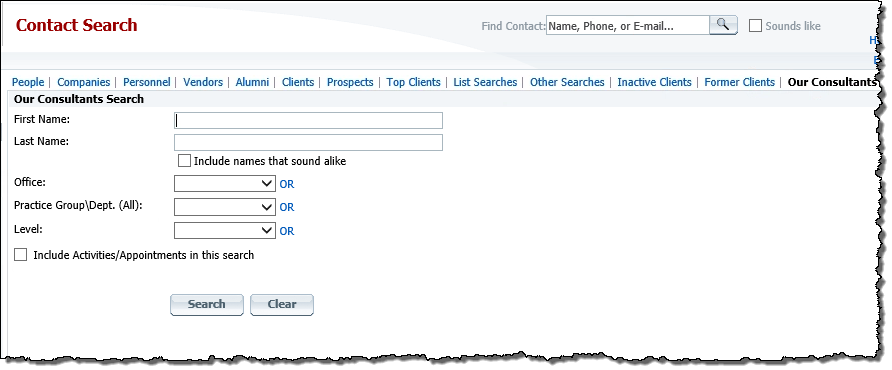The width and height of the screenshot is (892, 370).
Task: Click the OR link beside Practice Group
Action: (x=287, y=207)
